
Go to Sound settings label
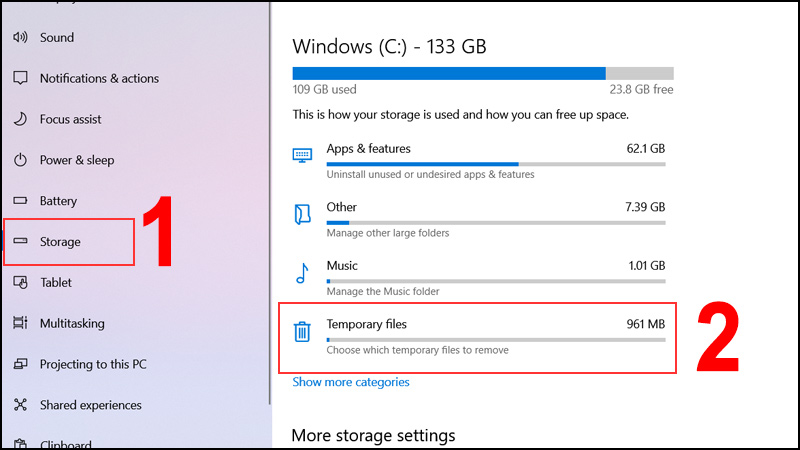[x=57, y=38]
